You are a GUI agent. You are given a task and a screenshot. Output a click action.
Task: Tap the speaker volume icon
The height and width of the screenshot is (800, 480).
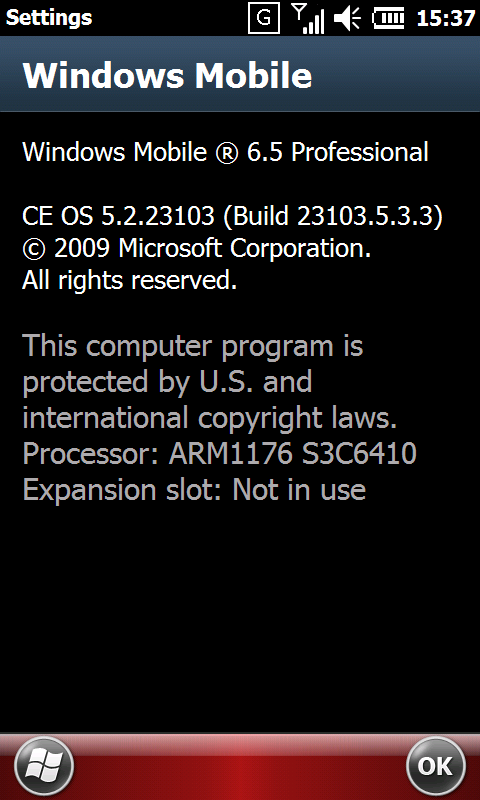(x=347, y=19)
